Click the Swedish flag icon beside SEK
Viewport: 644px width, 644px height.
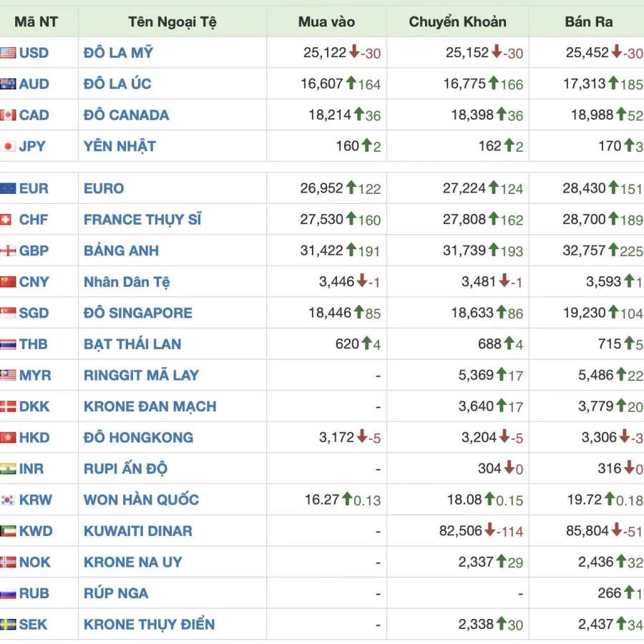coord(8,624)
